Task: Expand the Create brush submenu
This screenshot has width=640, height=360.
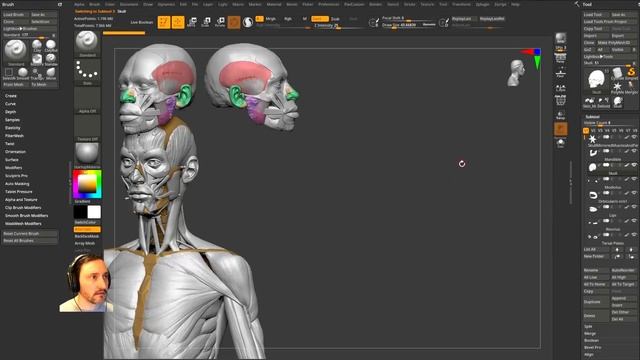Action: coord(11,96)
